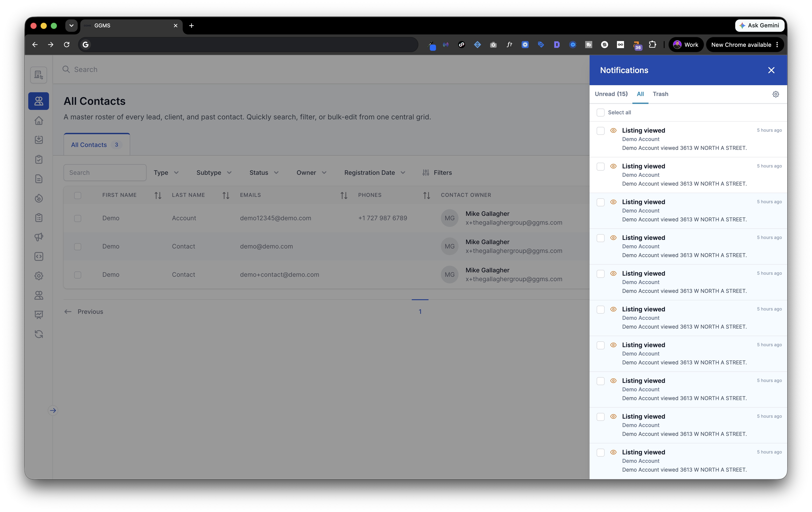
Task: Open the Chrome tab search chevron
Action: click(x=71, y=26)
